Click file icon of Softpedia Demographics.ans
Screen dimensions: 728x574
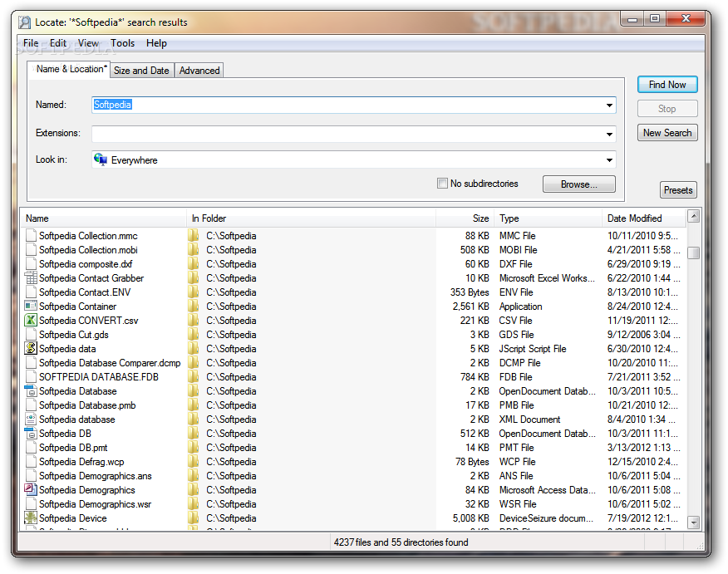pos(31,476)
